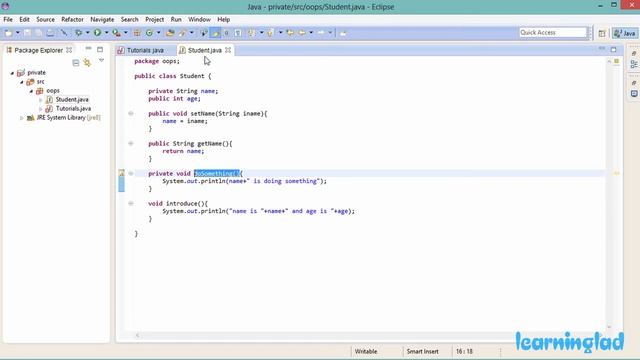Viewport: 640px width, 360px height.
Task: Click the Writable status bar entry
Action: point(366,351)
